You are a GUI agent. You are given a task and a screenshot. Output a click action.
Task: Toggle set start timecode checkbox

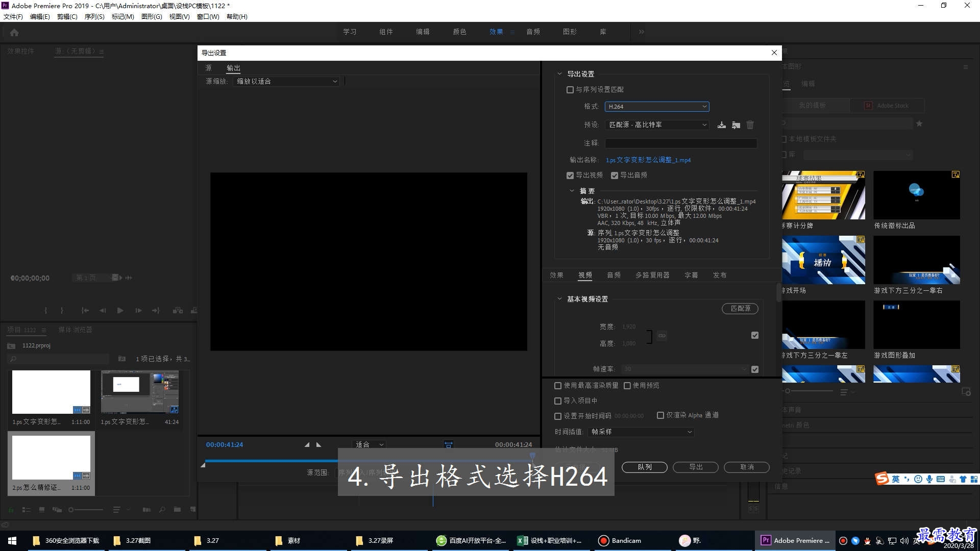(x=558, y=416)
